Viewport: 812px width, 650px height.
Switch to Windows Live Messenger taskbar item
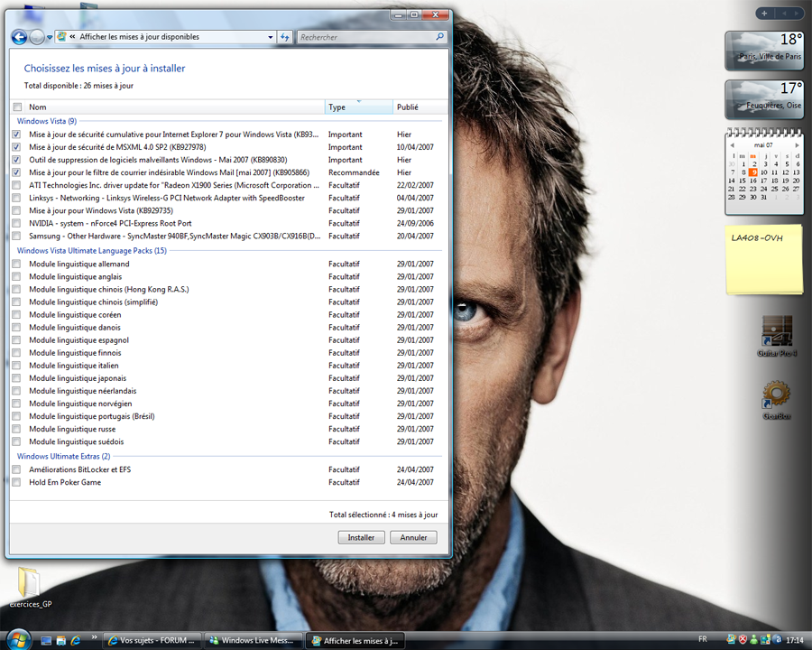[x=254, y=640]
